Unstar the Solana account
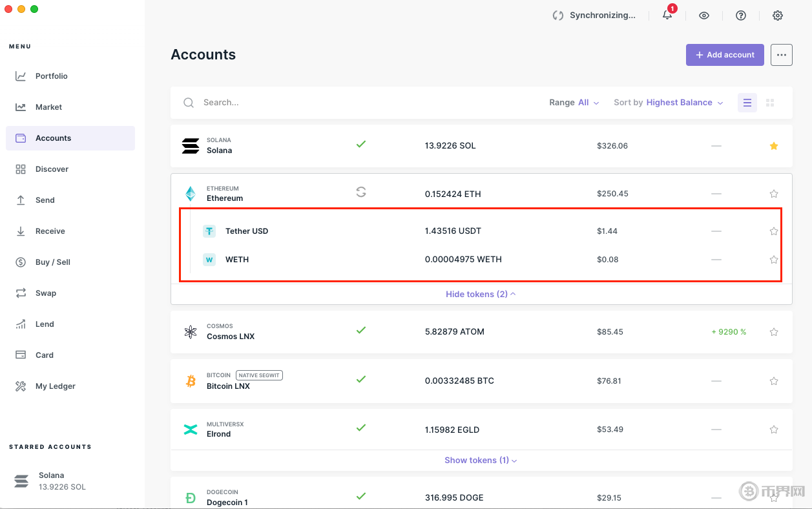 click(774, 146)
